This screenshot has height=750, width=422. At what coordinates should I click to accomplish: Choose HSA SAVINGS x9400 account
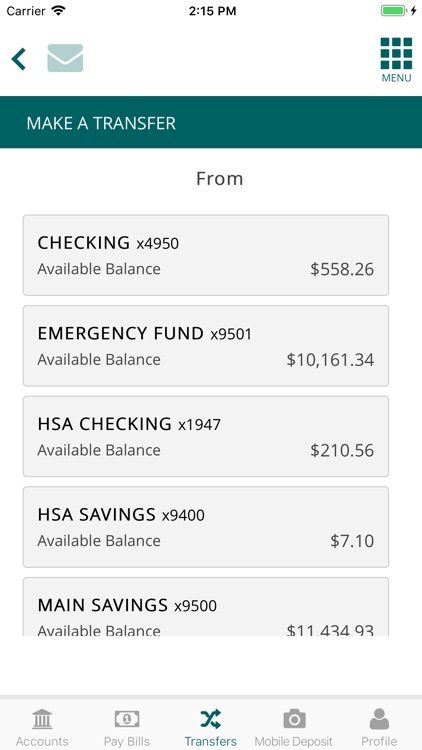point(206,527)
